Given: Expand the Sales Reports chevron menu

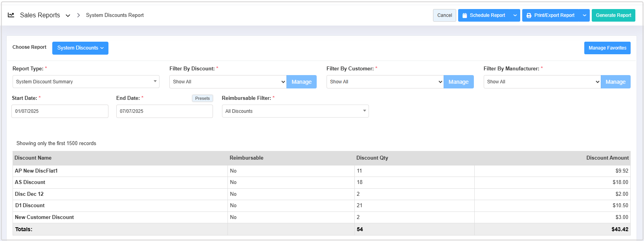Looking at the screenshot, I should pyautogui.click(x=68, y=15).
